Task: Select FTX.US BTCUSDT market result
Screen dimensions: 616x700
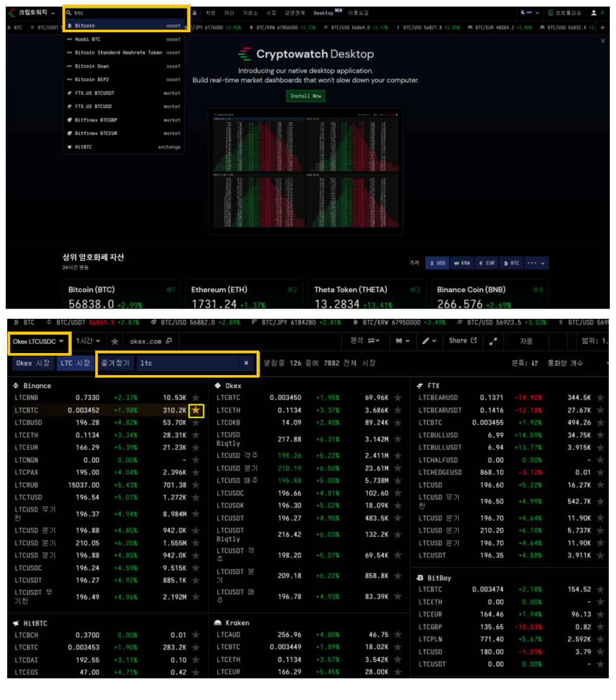Action: click(124, 93)
